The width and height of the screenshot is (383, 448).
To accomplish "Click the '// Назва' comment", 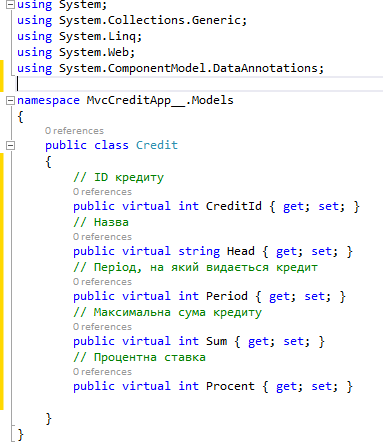I will point(101,222).
